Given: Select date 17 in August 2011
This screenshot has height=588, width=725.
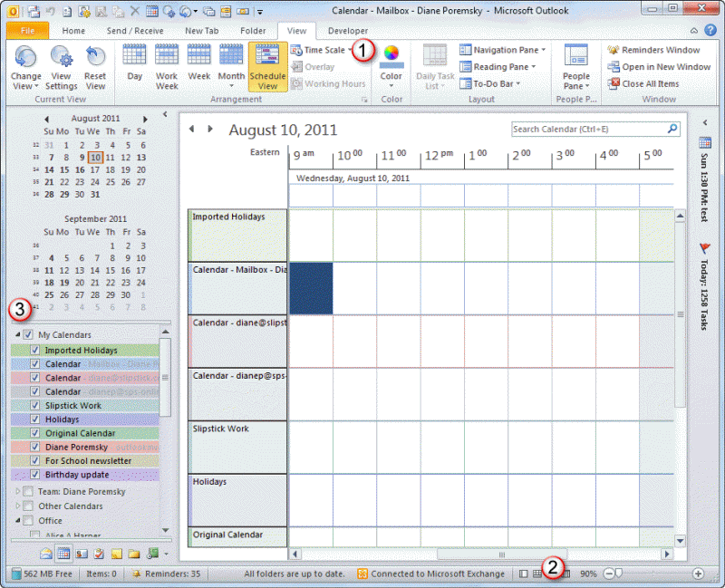Looking at the screenshot, I should [x=95, y=170].
